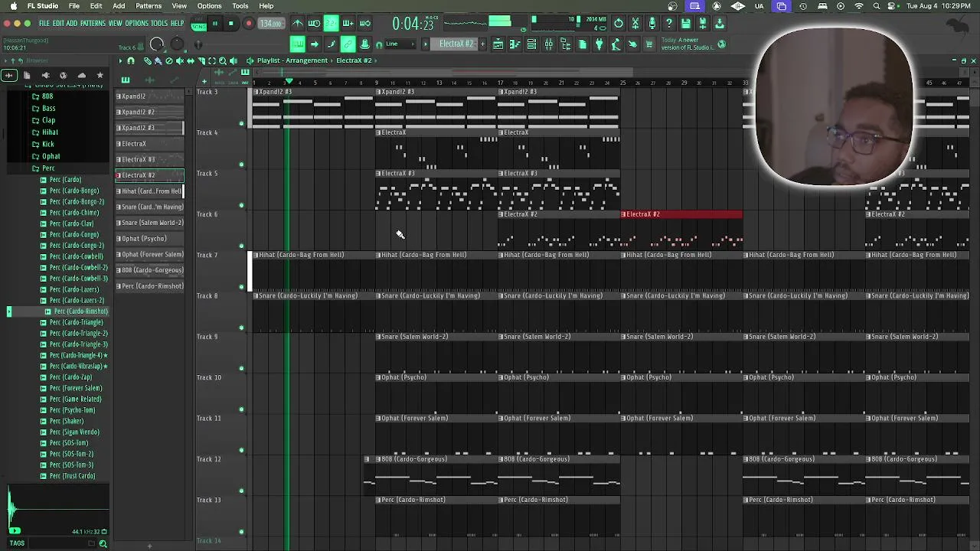The image size is (980, 551).
Task: Mute Track 9 with its green dot
Action: click(x=242, y=369)
